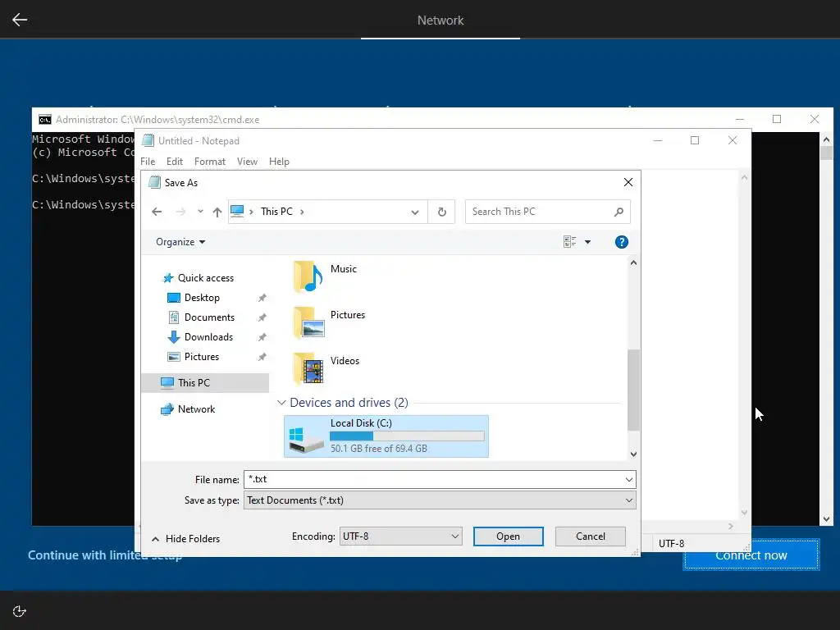Click file list scrollbar down arrow
840x630 pixels.
tap(633, 454)
